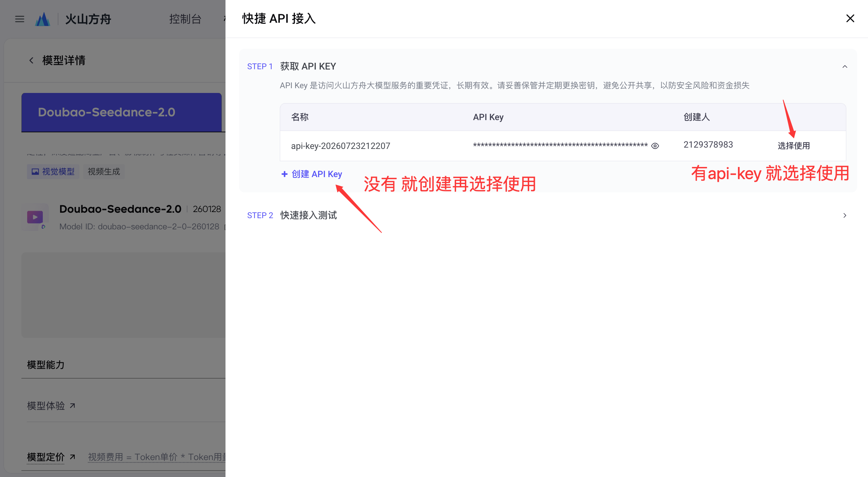Click the 名称 column header
868x477 pixels.
(x=300, y=117)
